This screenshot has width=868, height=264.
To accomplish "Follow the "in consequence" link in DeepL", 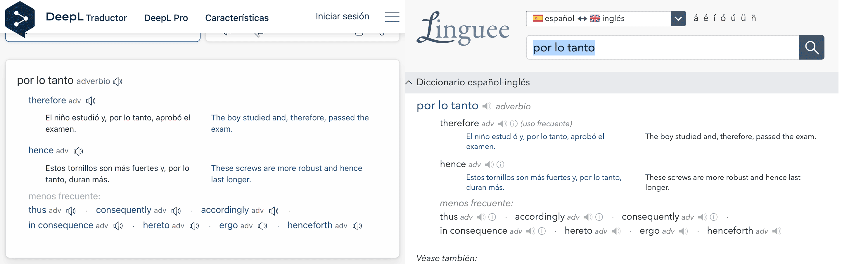I will pos(61,225).
